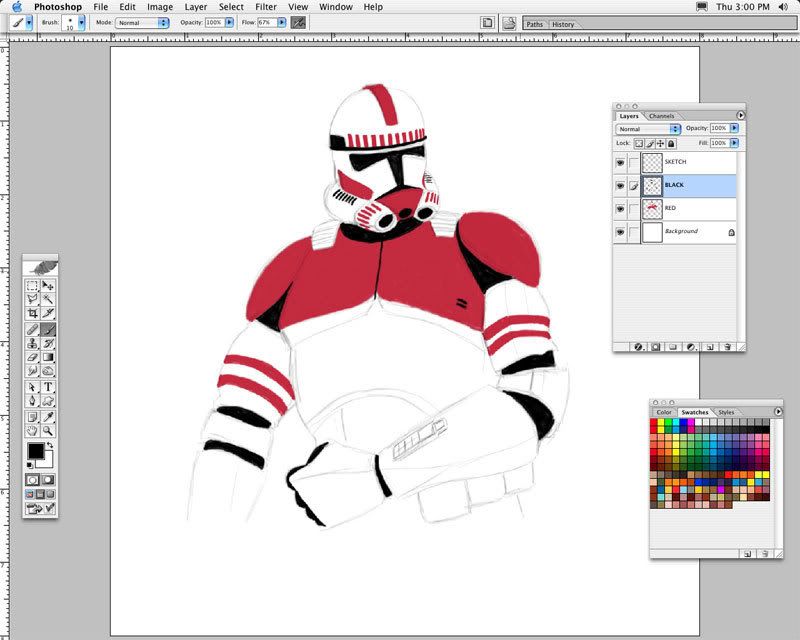Hide the SKETCH layer
This screenshot has height=640, width=800.
tap(620, 162)
